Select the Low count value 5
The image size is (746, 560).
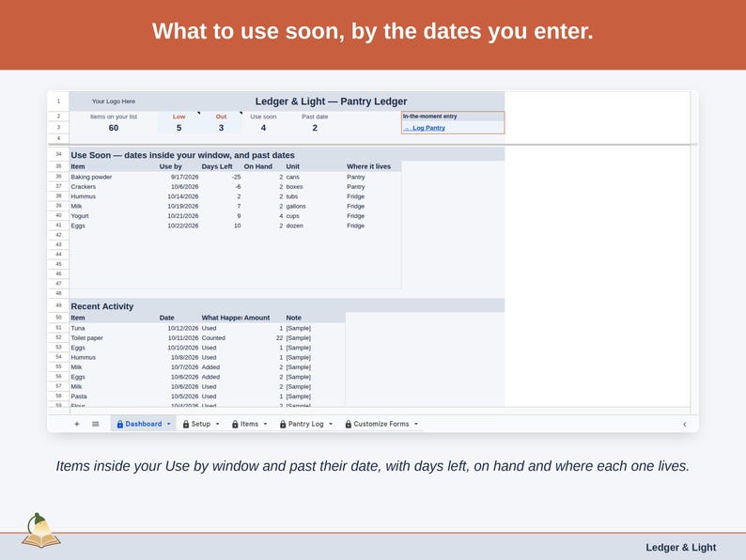point(179,128)
